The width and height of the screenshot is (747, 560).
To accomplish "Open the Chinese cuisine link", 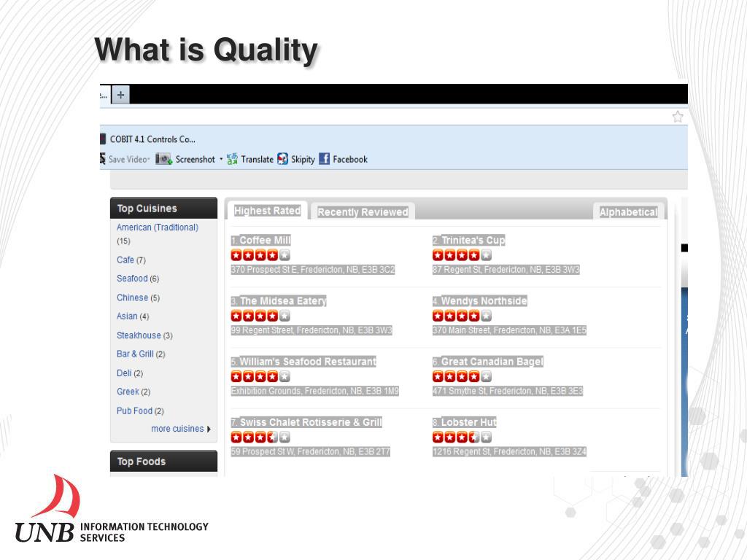I will [x=133, y=297].
